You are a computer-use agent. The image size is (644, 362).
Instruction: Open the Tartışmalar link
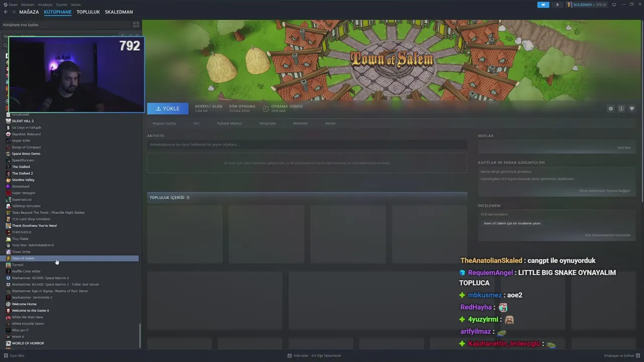(x=267, y=123)
